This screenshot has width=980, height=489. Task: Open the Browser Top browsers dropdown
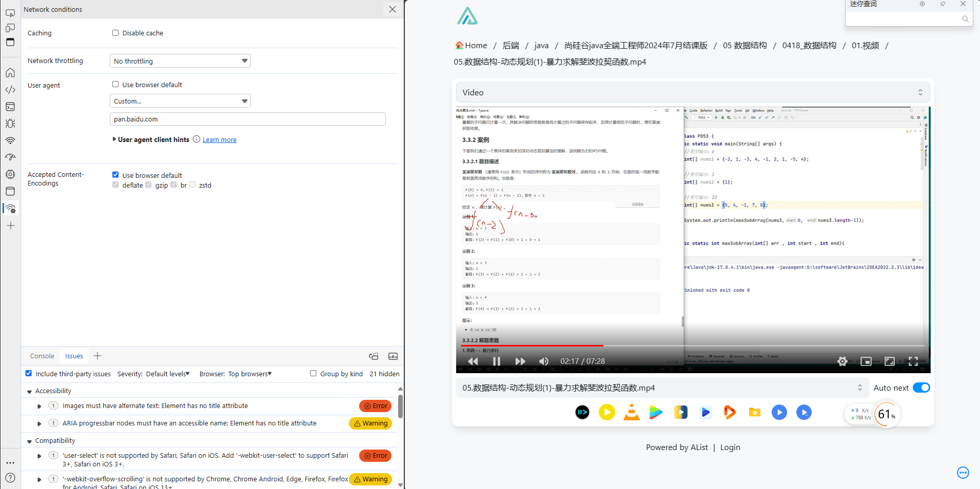pos(250,374)
